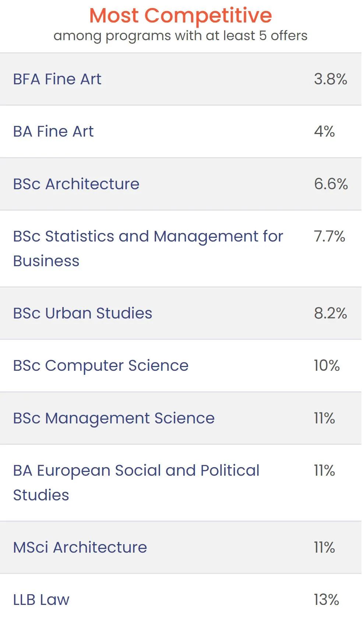The image size is (364, 620).
Task: Click the 11% rate for MSci Architecture
Action: coord(324,547)
